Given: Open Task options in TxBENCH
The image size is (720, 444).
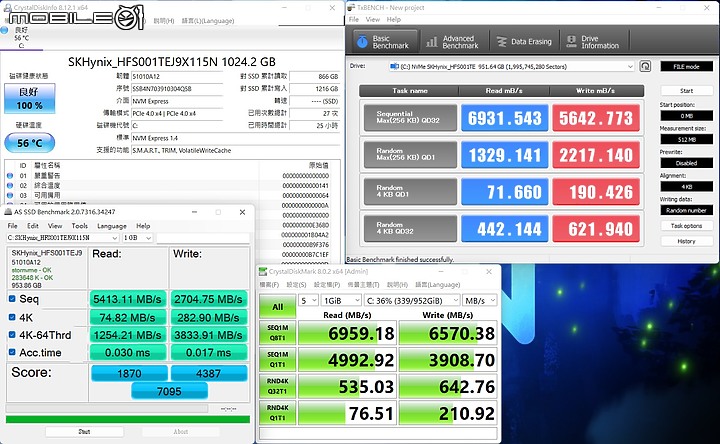Looking at the screenshot, I should pyautogui.click(x=686, y=226).
